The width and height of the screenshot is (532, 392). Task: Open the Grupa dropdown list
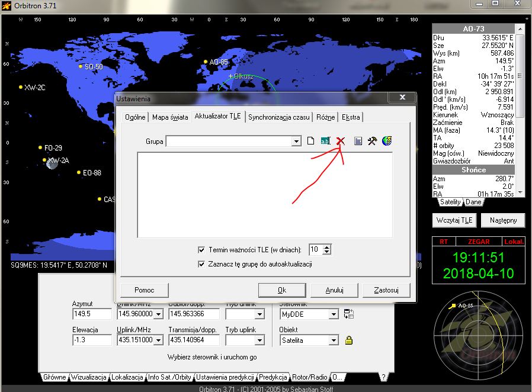296,141
